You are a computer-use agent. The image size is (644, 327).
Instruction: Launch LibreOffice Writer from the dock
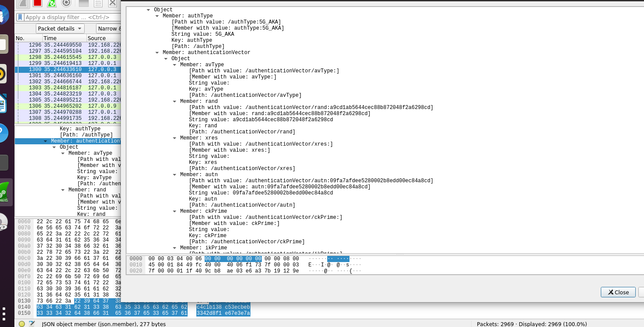tap(3, 103)
